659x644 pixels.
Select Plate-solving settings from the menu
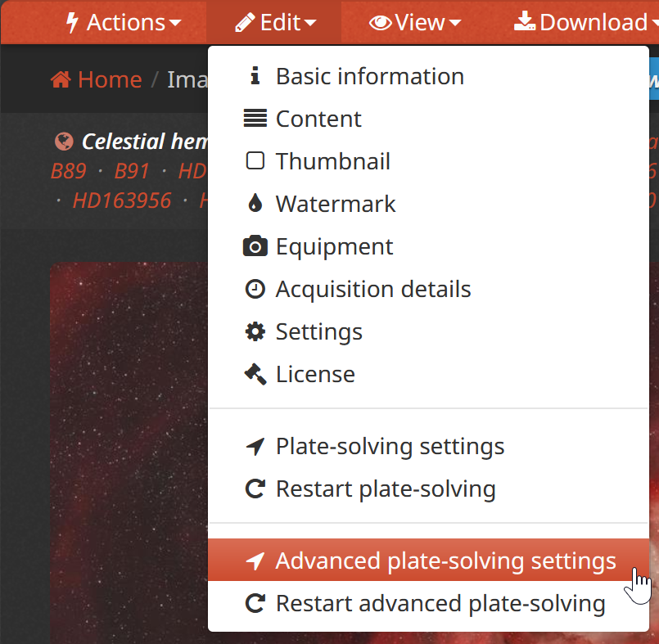(x=428, y=446)
